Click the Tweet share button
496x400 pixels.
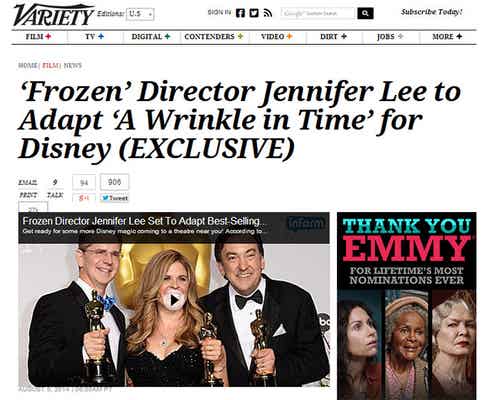pos(115,198)
